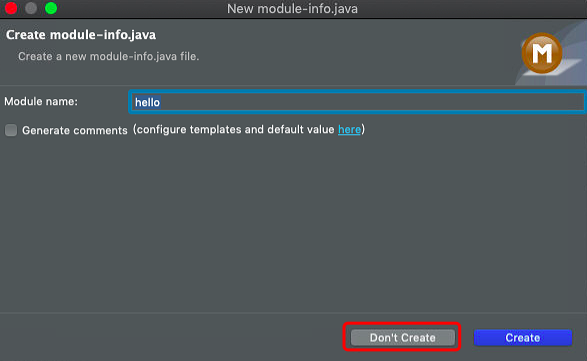Image resolution: width=587 pixels, height=361 pixels.
Task: Click the highlighted 'hello' text
Action: [147, 102]
